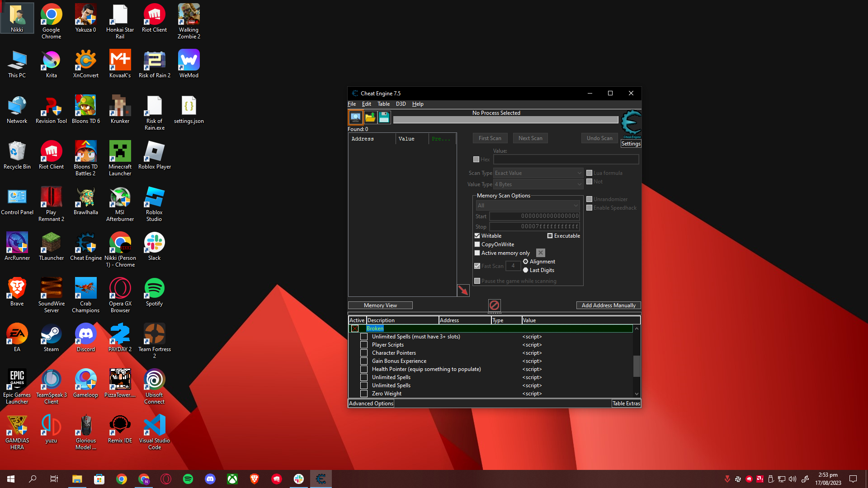Screen dimensions: 868x488
Task: Toggle the Hex checkbox
Action: tap(476, 160)
